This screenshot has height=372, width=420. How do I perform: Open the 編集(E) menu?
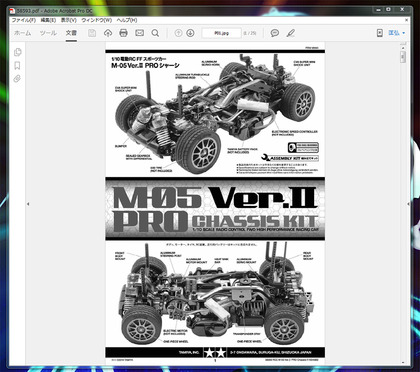pyautogui.click(x=48, y=20)
